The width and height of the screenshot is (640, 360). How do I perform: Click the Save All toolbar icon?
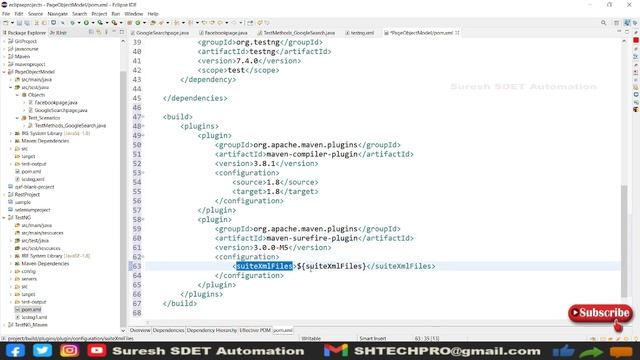(x=27, y=23)
